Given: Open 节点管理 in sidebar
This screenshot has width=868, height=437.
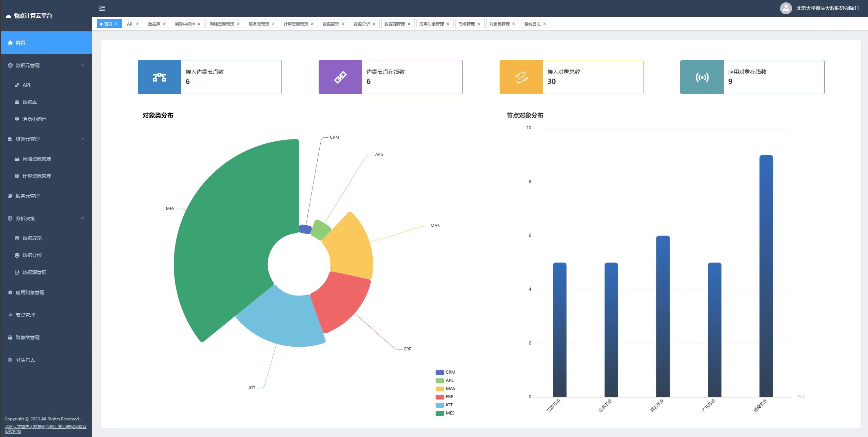Looking at the screenshot, I should point(25,315).
